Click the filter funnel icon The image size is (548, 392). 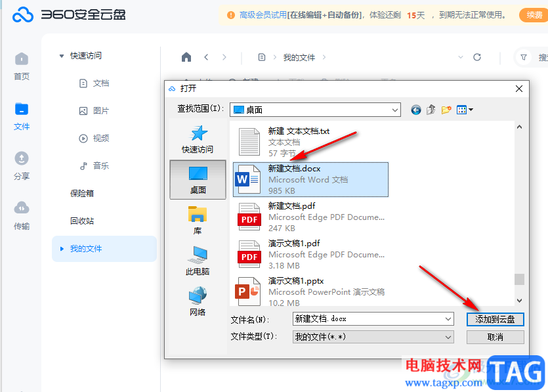pos(524,57)
